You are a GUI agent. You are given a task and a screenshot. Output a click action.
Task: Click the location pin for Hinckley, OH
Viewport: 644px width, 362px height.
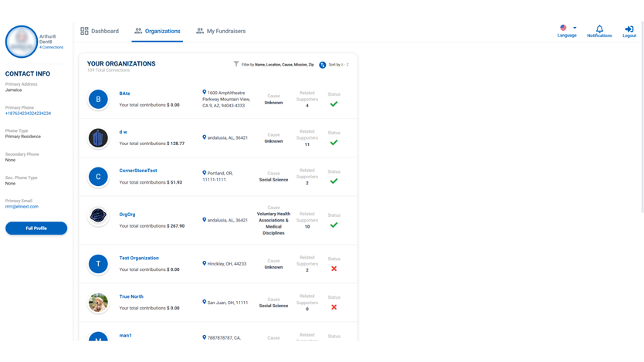click(x=205, y=263)
